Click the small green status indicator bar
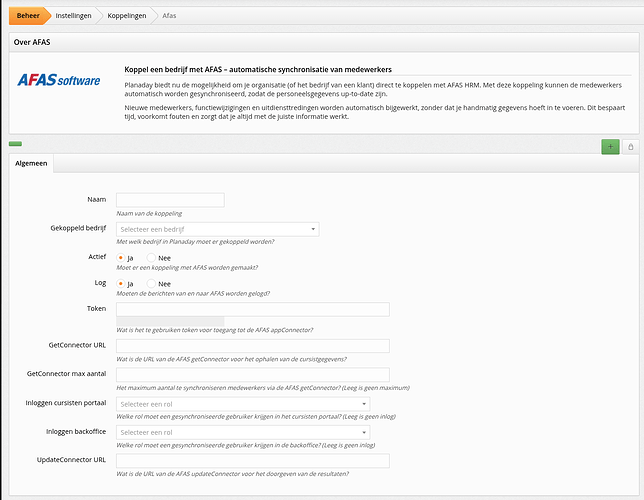The image size is (644, 500). 15,145
